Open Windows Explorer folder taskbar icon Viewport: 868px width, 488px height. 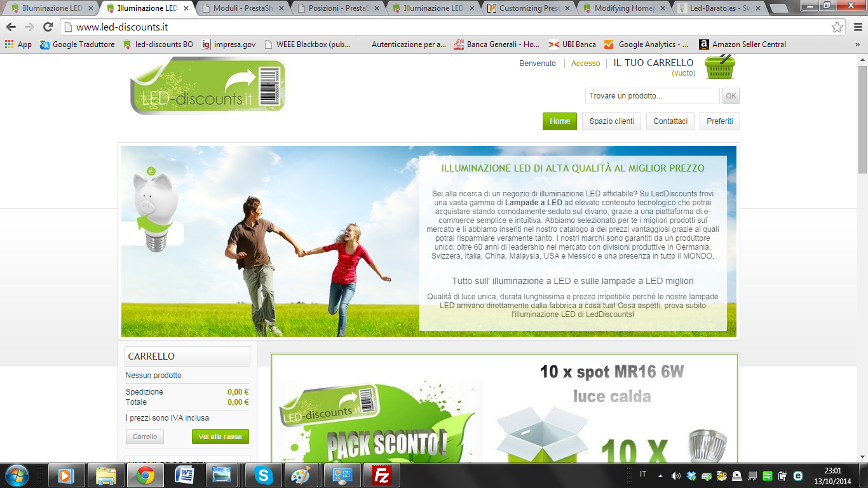click(x=105, y=475)
